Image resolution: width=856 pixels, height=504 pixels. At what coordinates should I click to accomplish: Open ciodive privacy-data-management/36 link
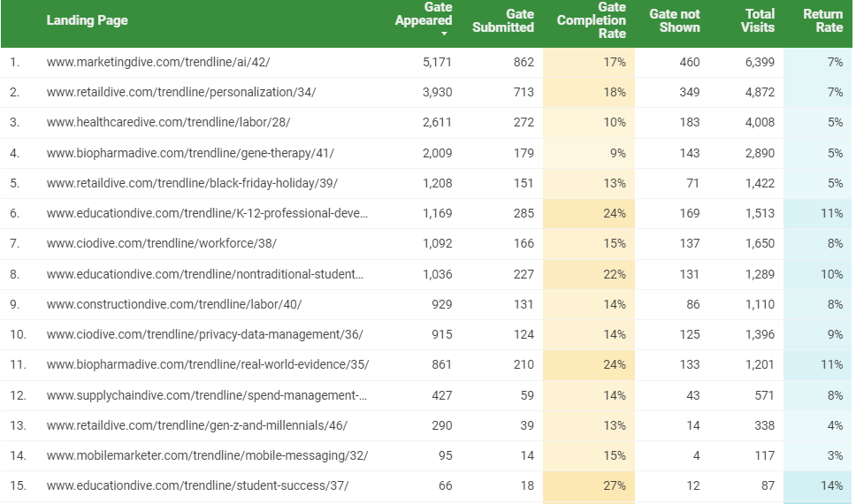point(204,334)
